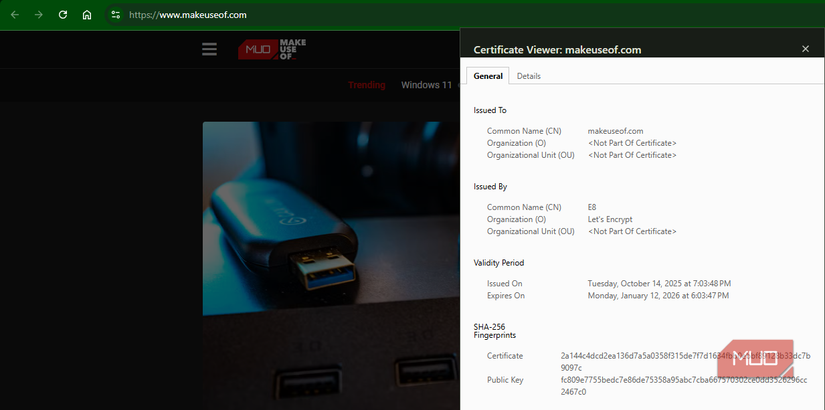The height and width of the screenshot is (410, 825).
Task: Open the Windows 11 topic link
Action: click(x=426, y=85)
